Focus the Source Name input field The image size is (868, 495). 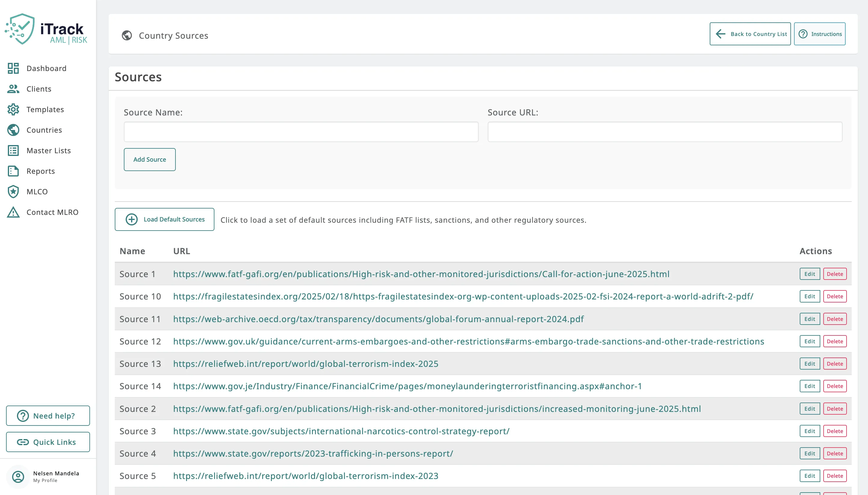(x=300, y=131)
